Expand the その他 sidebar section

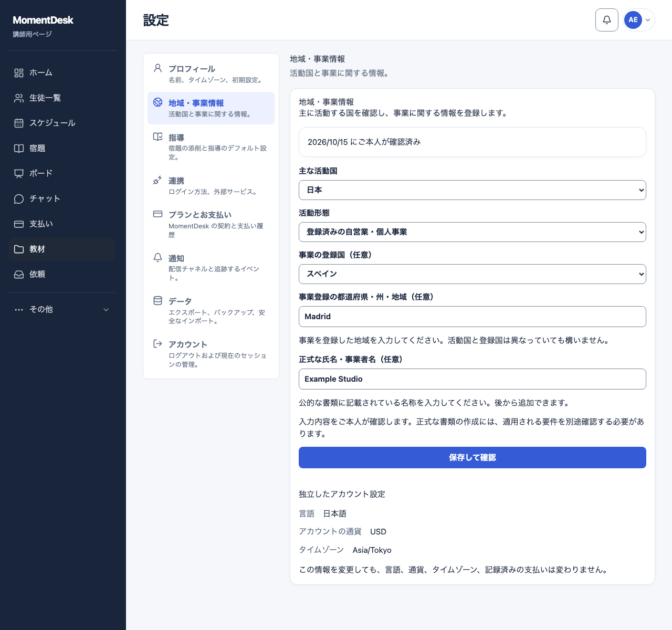tap(62, 310)
